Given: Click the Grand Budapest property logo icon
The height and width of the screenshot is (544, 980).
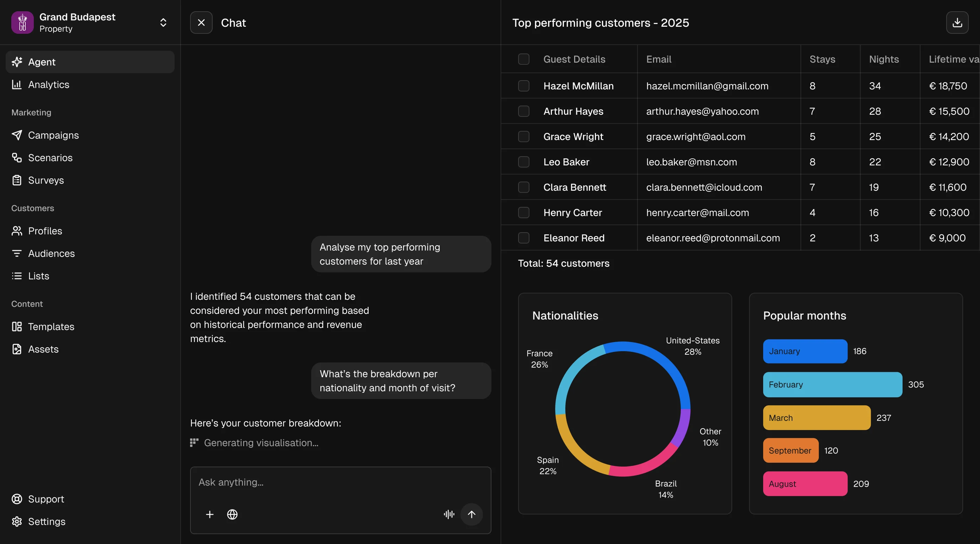Looking at the screenshot, I should pos(23,23).
